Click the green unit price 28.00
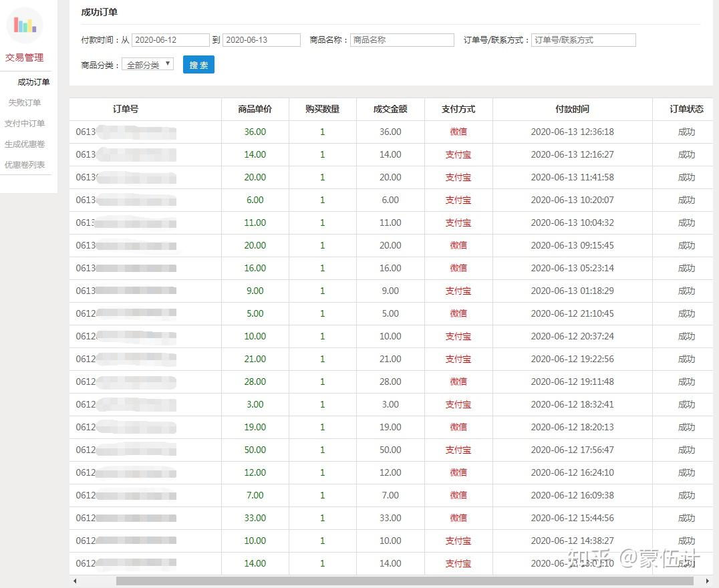This screenshot has height=588, width=719. 255,382
